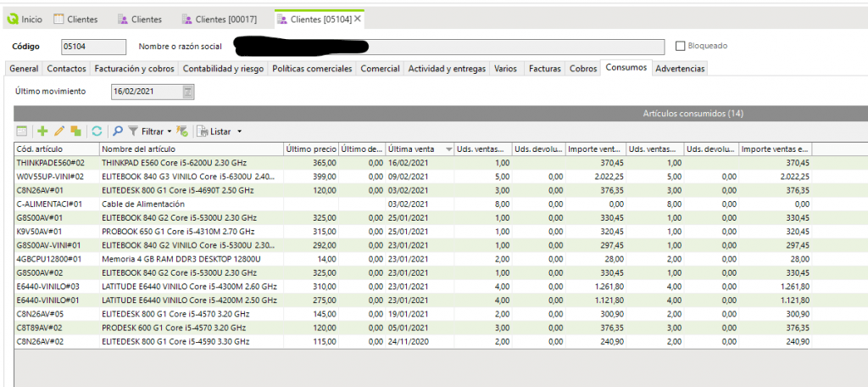Expand the Listar dropdown arrow

click(239, 132)
